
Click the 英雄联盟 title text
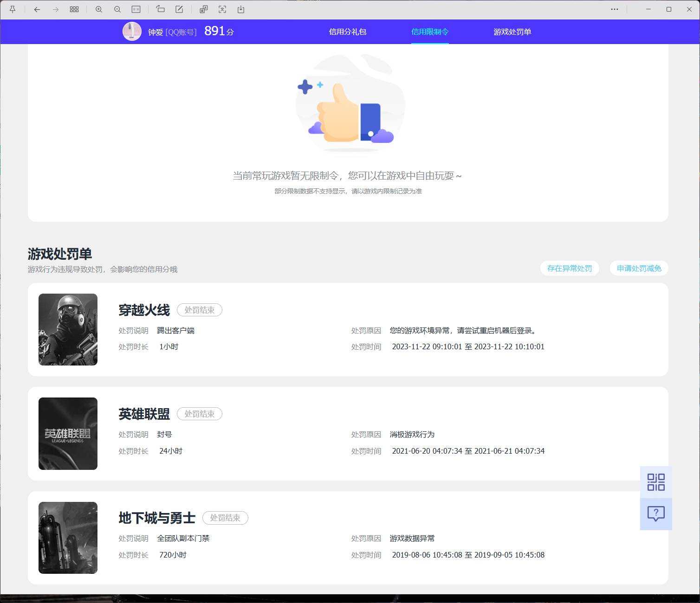(144, 414)
